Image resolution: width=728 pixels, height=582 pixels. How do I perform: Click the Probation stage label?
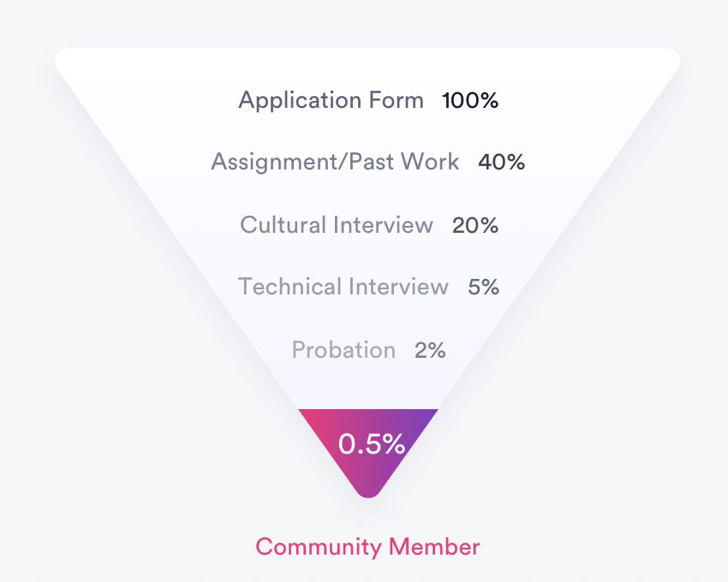[x=343, y=350]
